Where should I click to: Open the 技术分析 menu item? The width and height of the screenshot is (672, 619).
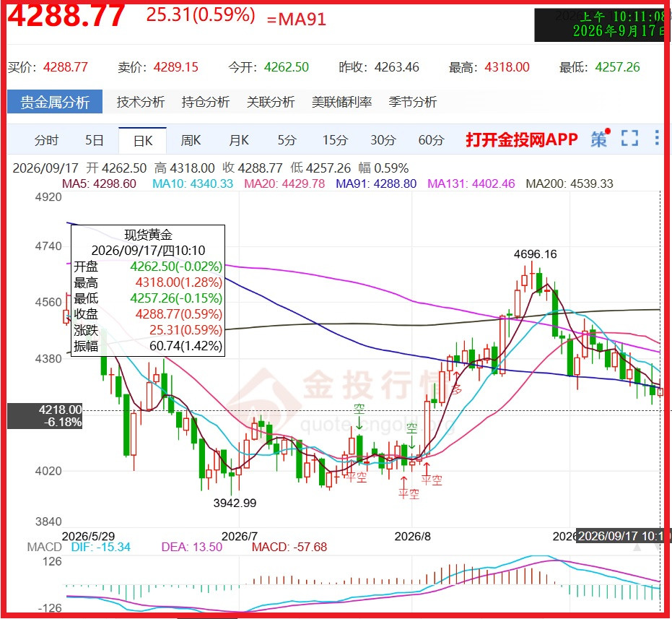tap(141, 102)
